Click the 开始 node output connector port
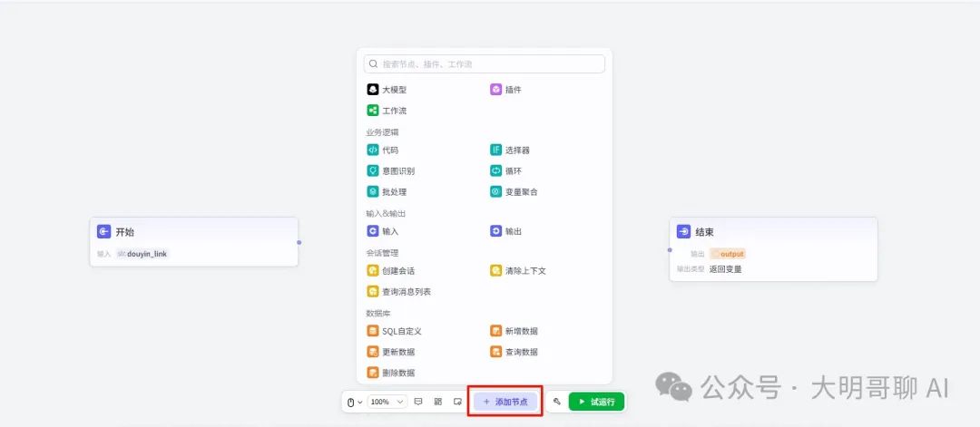 click(x=299, y=242)
